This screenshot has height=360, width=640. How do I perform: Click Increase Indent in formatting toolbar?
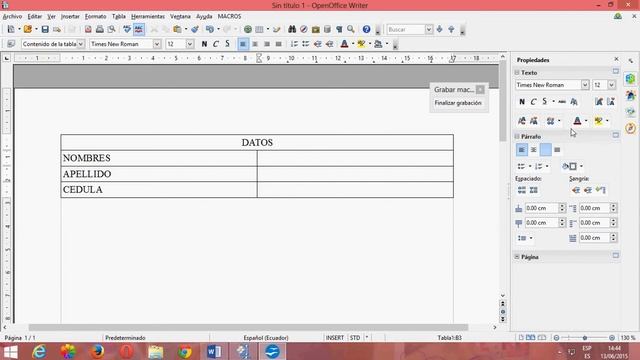click(x=329, y=44)
